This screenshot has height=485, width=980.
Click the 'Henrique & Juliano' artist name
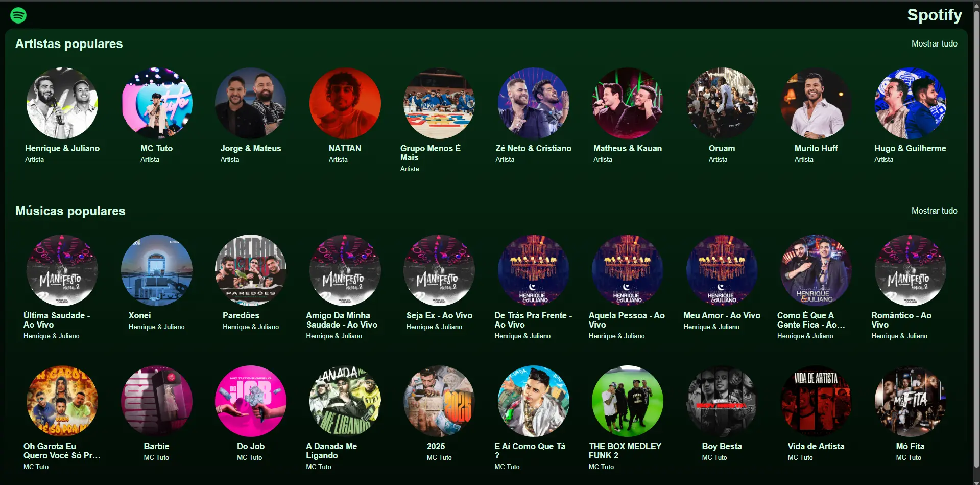[x=62, y=149]
